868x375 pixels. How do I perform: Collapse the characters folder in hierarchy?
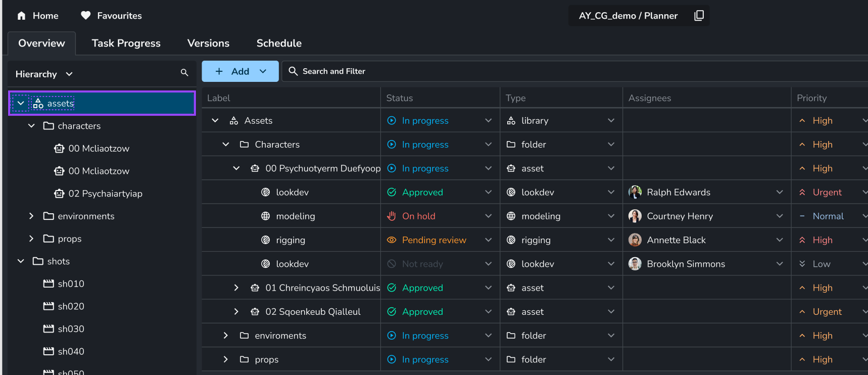pyautogui.click(x=31, y=126)
